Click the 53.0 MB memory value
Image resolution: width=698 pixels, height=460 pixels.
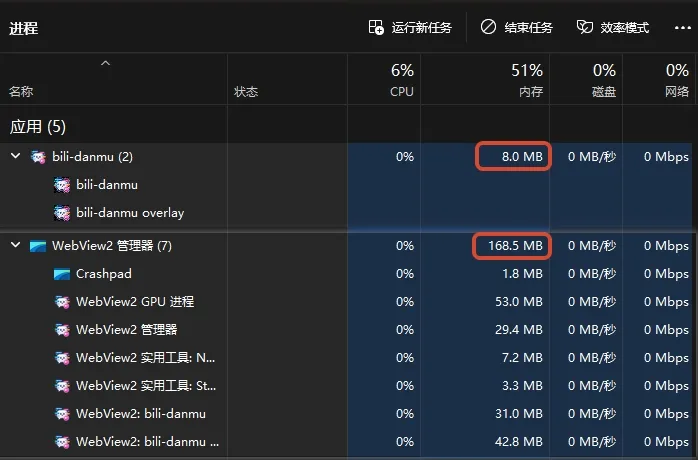point(519,302)
